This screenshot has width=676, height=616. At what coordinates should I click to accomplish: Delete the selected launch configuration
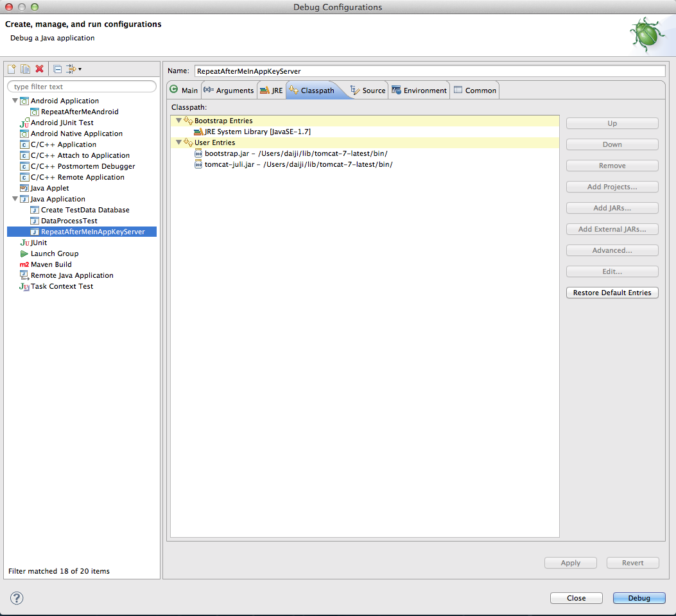38,68
